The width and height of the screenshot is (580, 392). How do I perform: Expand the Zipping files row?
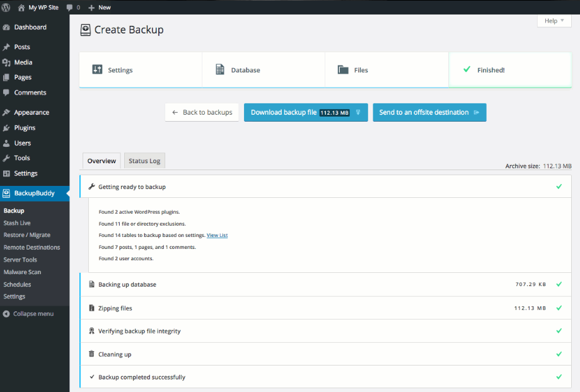325,308
